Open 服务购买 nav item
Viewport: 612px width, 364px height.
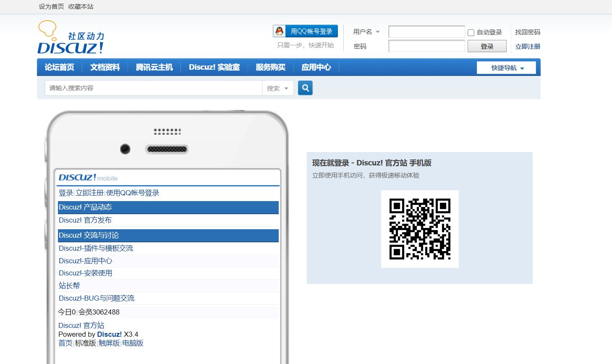270,67
